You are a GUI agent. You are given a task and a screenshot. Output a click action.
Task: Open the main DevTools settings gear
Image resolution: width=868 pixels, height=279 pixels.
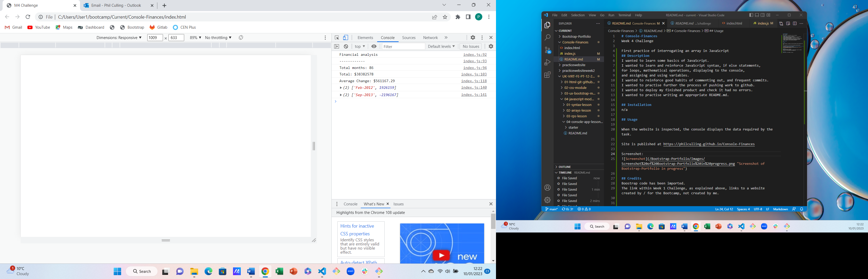coord(473,38)
